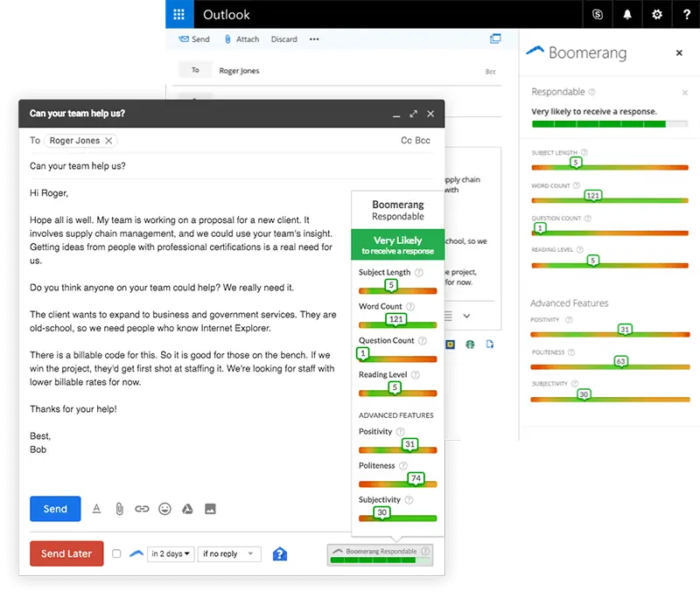Open Question Count help in popup
The image size is (700, 592).
423,340
